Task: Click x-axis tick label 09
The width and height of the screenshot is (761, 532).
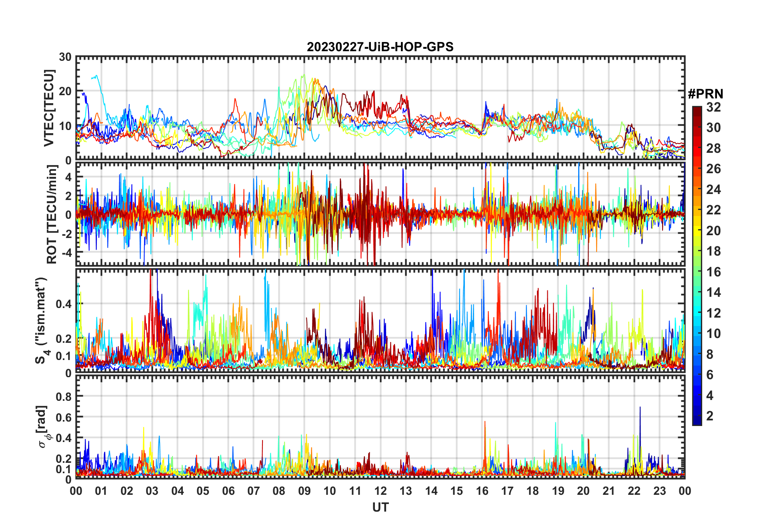Action: point(304,491)
